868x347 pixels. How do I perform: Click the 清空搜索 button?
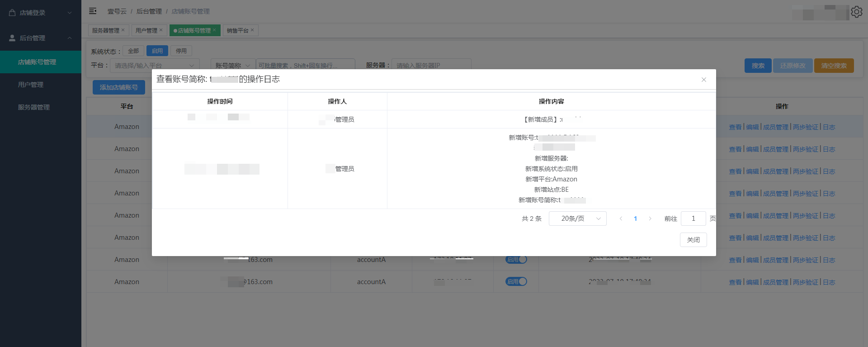(x=834, y=66)
